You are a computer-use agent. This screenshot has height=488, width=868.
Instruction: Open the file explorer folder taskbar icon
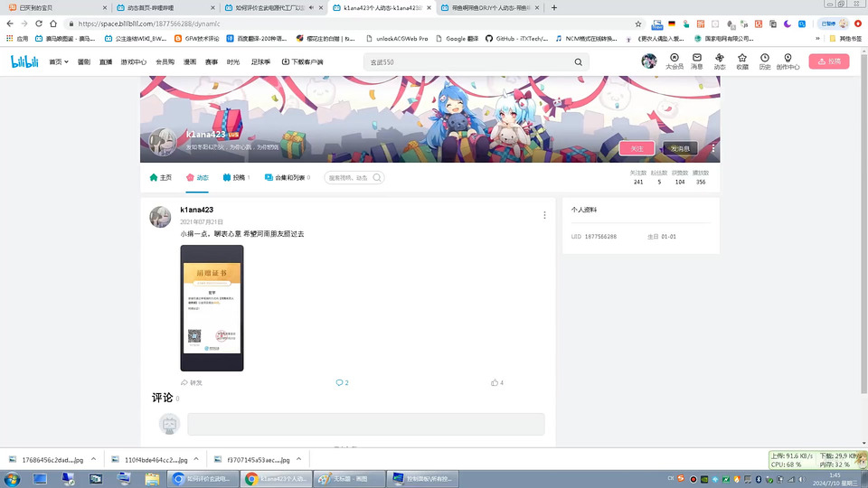point(152,479)
